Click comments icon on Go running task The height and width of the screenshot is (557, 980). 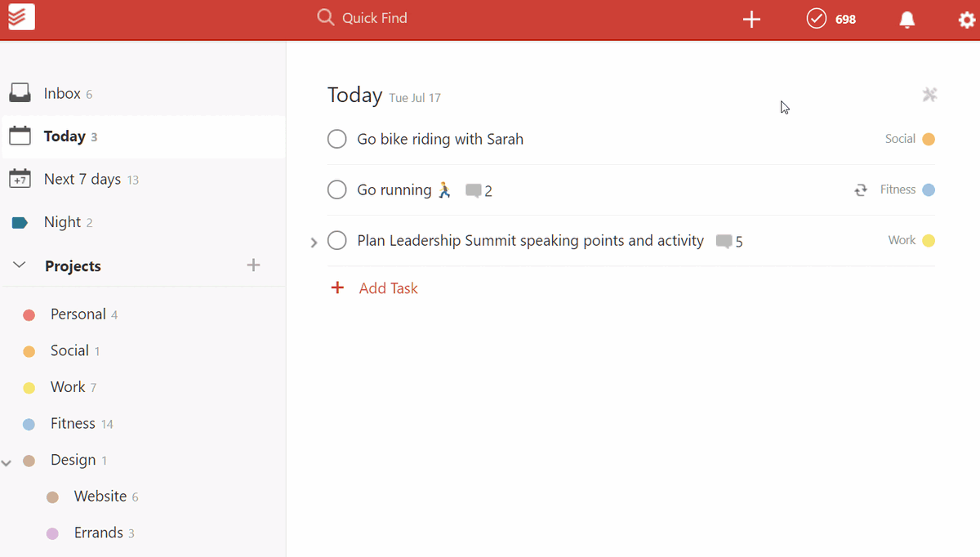[473, 191]
